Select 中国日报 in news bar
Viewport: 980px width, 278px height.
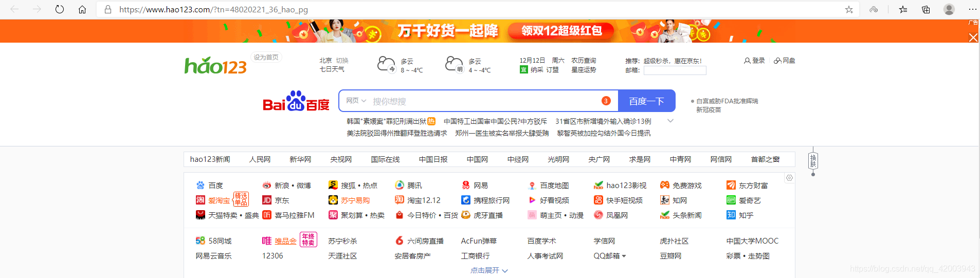(x=433, y=159)
